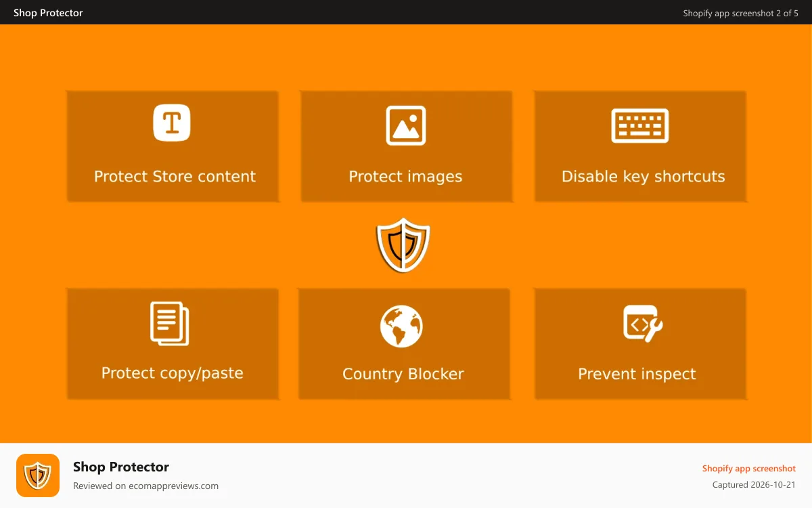Click the documents icon above Protect copy/paste

point(169,324)
